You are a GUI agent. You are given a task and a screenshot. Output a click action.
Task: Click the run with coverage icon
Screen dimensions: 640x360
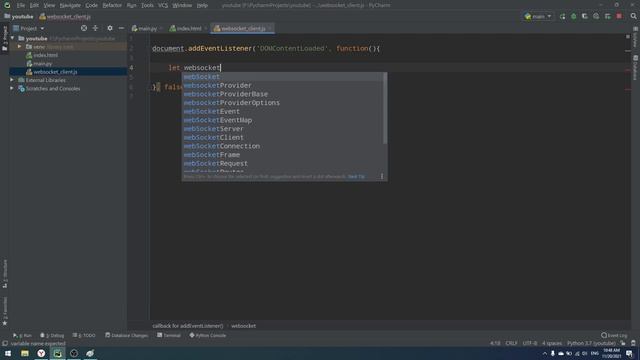click(x=584, y=16)
